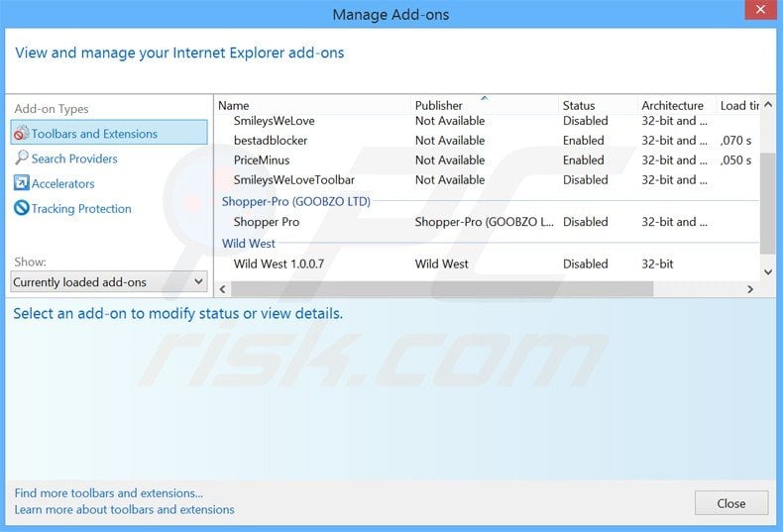Click the horizontal scrollbar thumb

442,289
